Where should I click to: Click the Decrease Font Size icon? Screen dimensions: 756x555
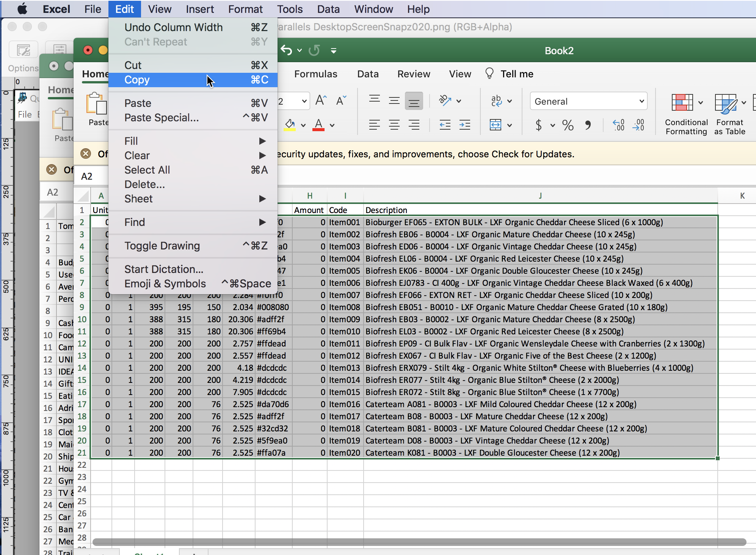click(x=341, y=100)
